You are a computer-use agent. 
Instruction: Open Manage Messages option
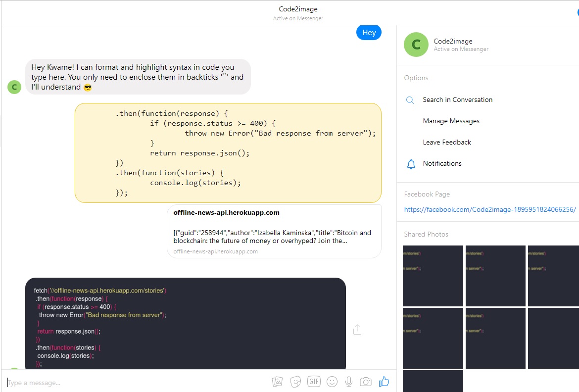click(x=451, y=121)
